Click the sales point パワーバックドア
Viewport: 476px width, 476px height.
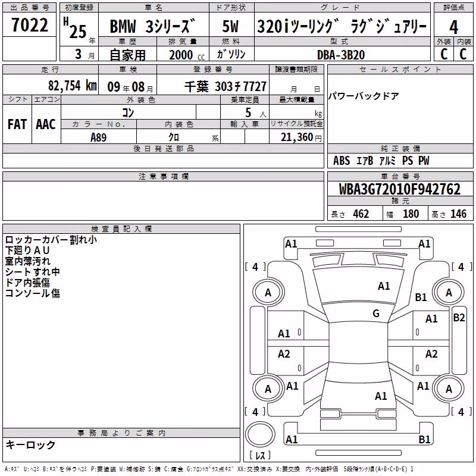tap(364, 96)
